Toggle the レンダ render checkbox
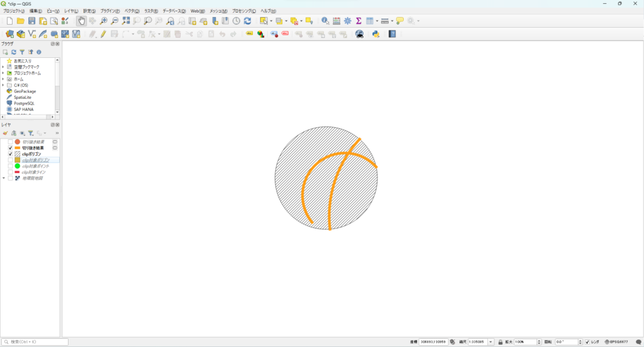The height and width of the screenshot is (347, 644). [x=587, y=342]
